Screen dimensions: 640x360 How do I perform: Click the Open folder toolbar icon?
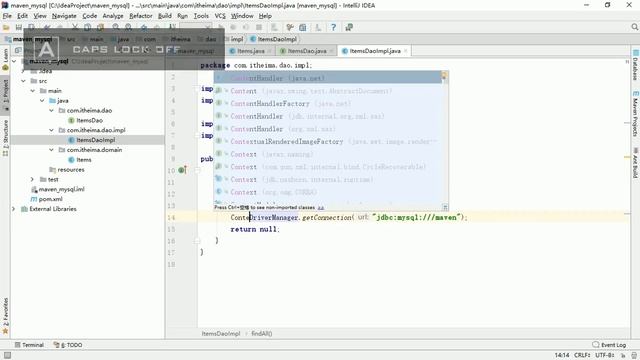(6, 27)
